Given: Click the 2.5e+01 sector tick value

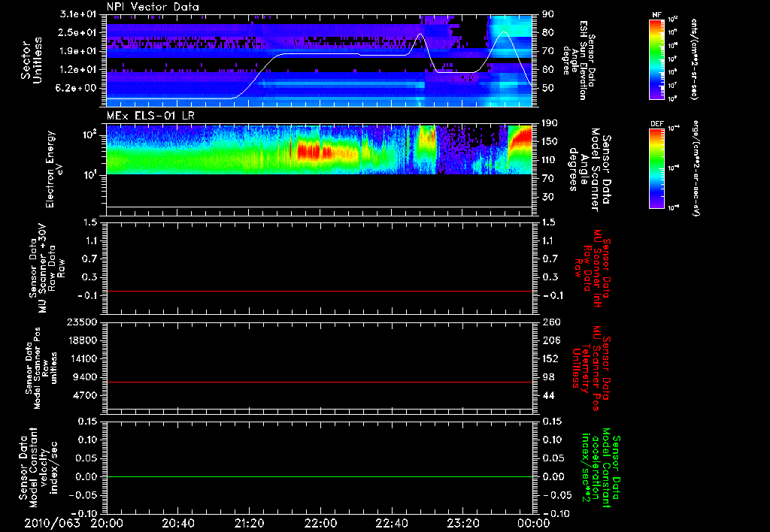Looking at the screenshot, I should click(x=78, y=32).
